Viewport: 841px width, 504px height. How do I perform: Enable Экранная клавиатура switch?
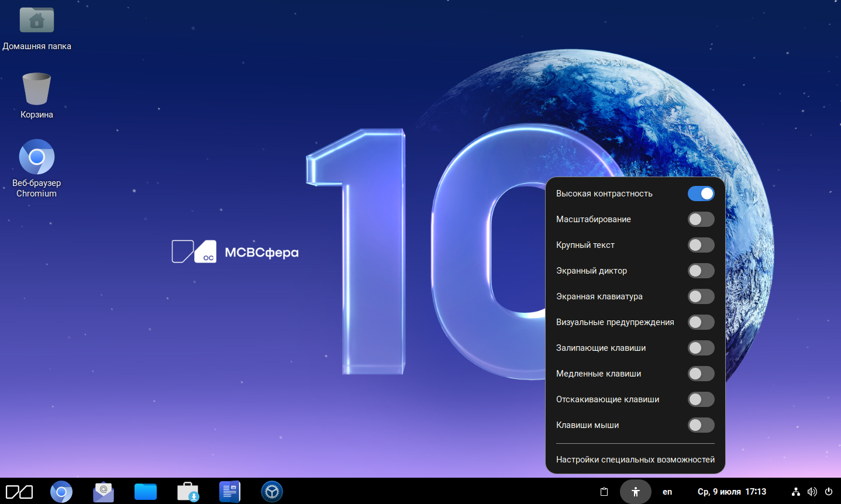click(701, 296)
